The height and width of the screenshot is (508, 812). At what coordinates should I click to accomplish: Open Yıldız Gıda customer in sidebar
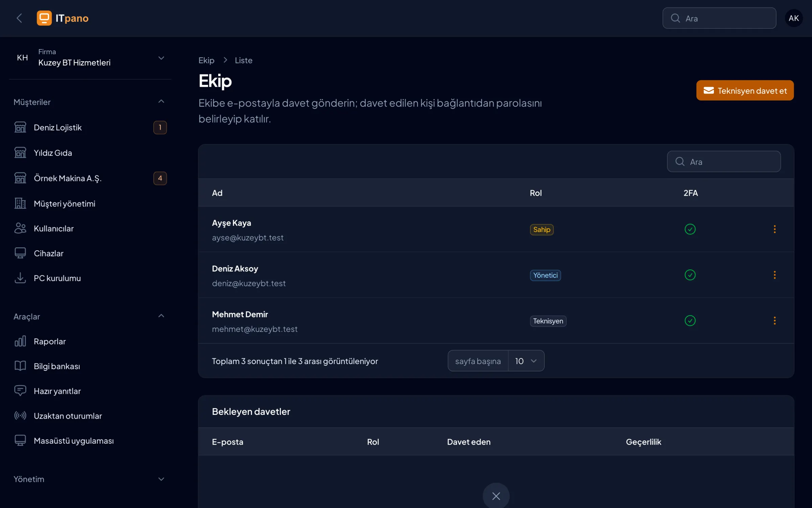pyautogui.click(x=90, y=153)
